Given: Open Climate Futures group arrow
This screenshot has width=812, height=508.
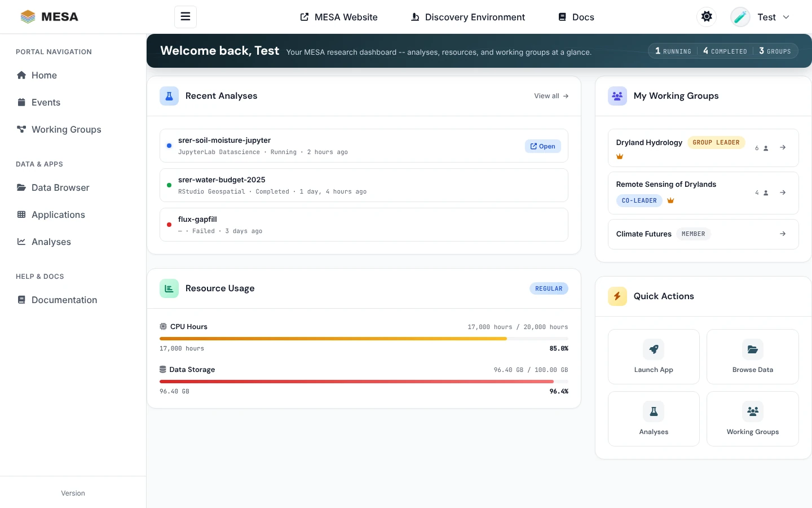Looking at the screenshot, I should 783,234.
